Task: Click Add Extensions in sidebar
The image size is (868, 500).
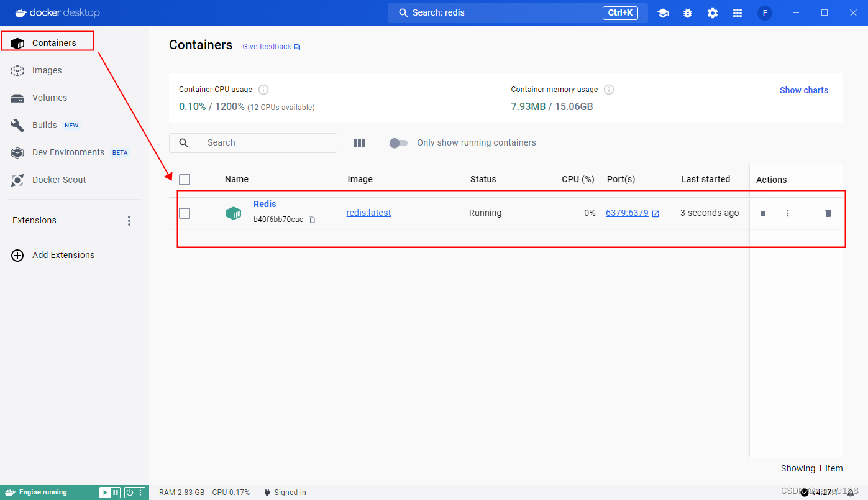Action: (x=63, y=255)
